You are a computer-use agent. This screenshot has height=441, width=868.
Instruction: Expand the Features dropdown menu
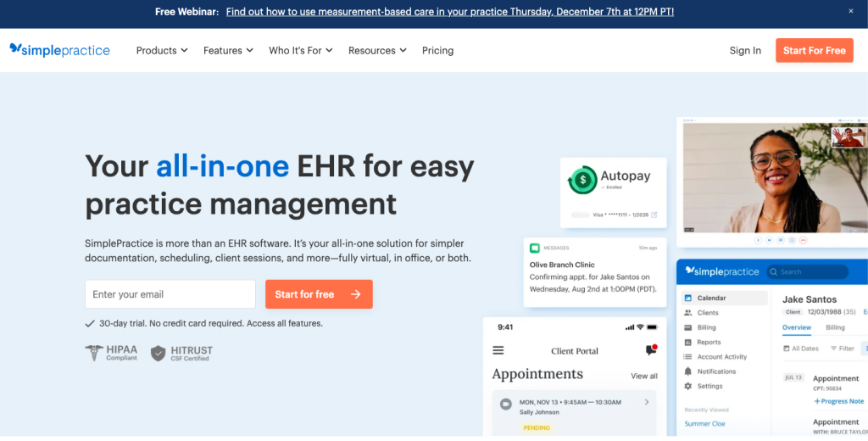coord(228,50)
